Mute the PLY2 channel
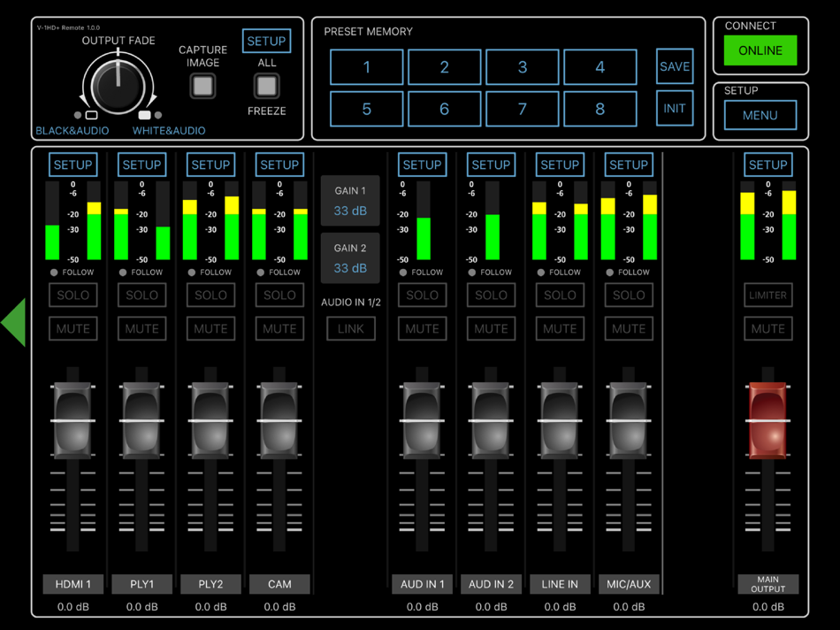 (210, 328)
